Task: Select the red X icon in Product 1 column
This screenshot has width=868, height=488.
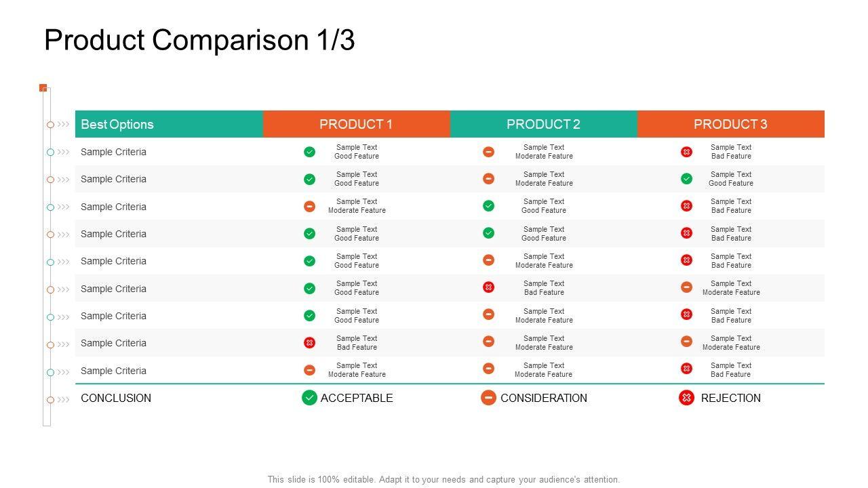Action: click(x=309, y=343)
